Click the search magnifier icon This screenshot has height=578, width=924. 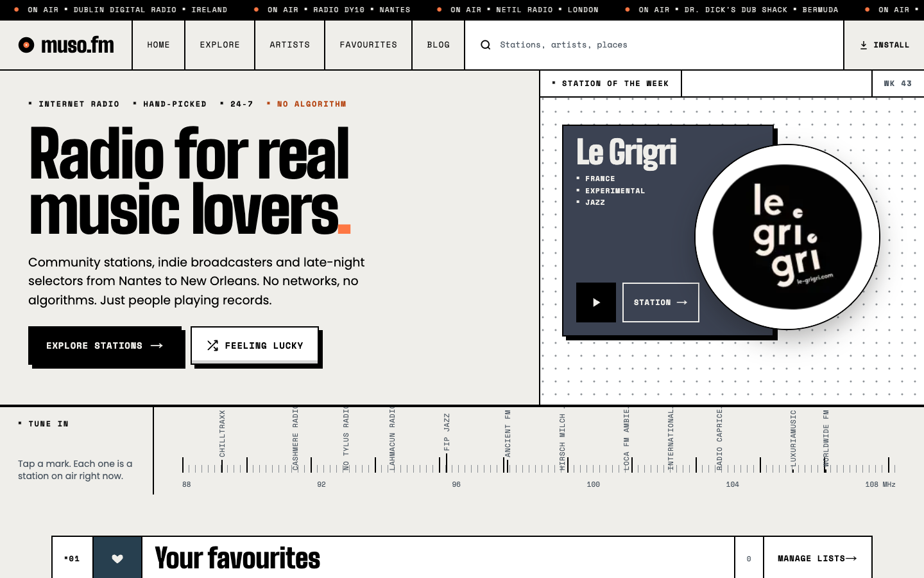pos(486,45)
